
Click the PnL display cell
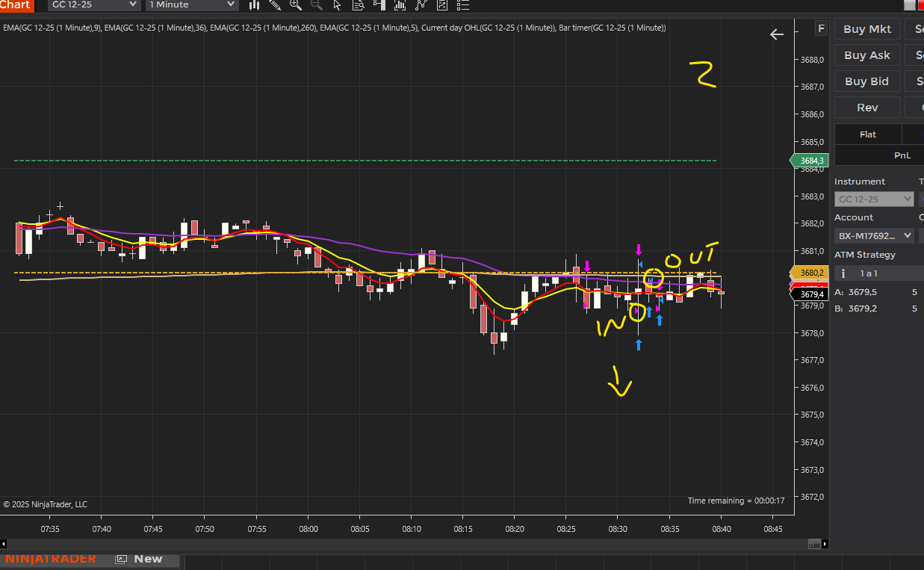(879, 155)
